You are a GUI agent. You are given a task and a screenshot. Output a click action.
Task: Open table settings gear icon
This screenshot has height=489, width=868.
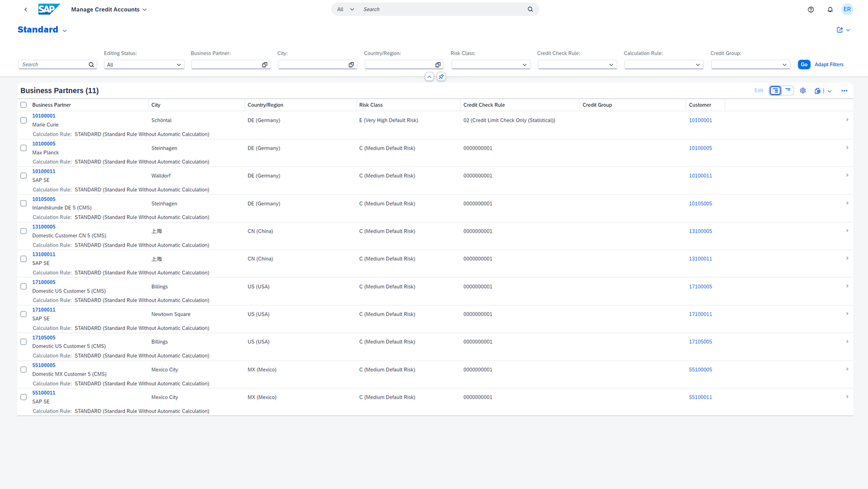pyautogui.click(x=803, y=90)
